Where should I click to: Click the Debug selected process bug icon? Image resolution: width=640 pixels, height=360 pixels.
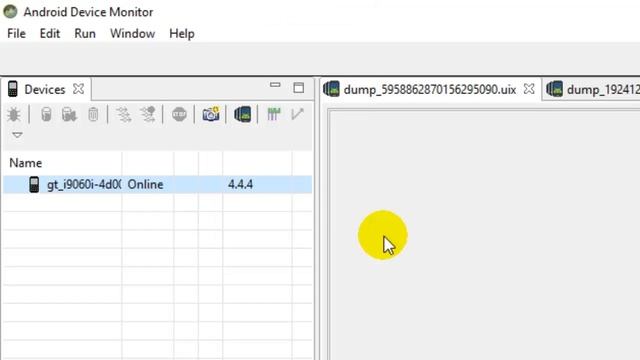[x=14, y=115]
